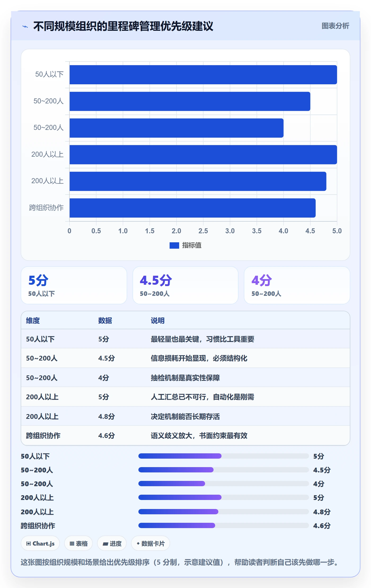371x588 pixels.
Task: Click the 4.5分 progress bar
Action: (223, 470)
